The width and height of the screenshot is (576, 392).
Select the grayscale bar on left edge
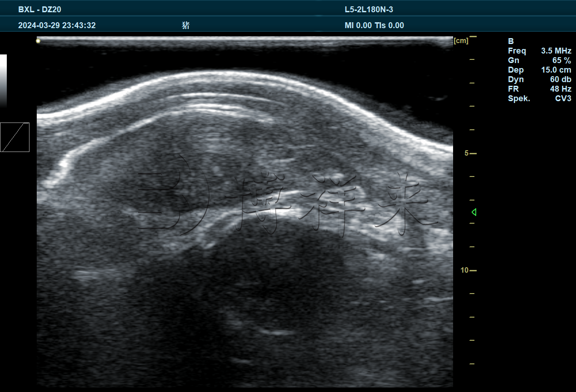tap(3, 81)
